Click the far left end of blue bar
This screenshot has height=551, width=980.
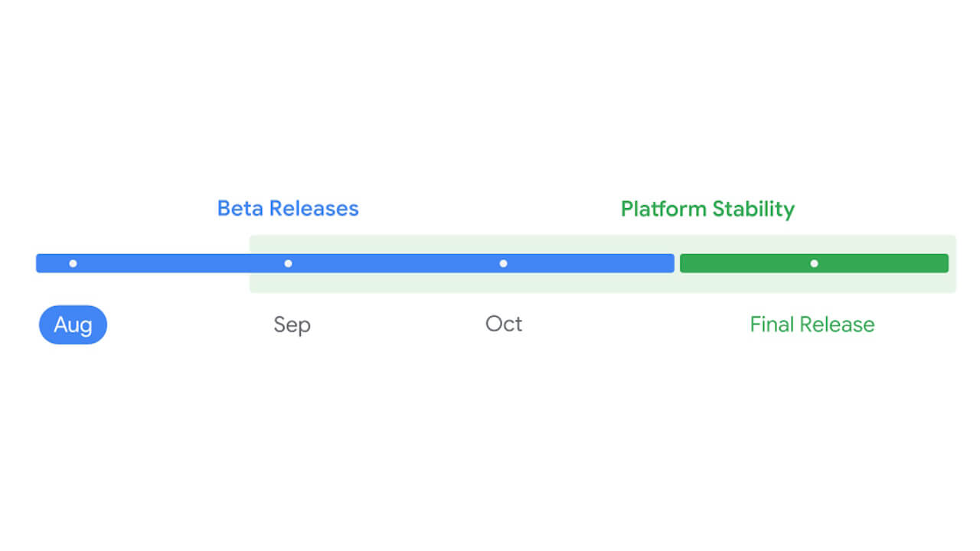click(40, 263)
